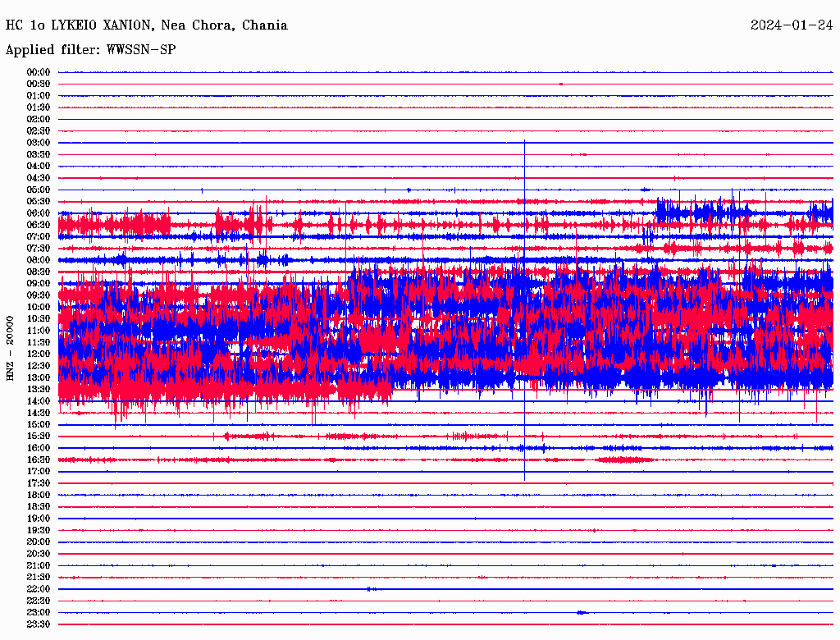
Task: Select the 03:00 time label
Action: (x=39, y=143)
